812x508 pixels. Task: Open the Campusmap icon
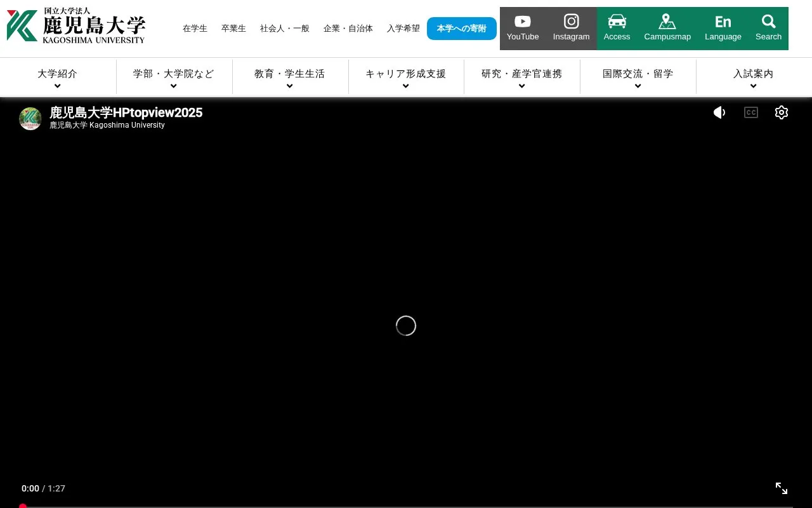(x=667, y=29)
